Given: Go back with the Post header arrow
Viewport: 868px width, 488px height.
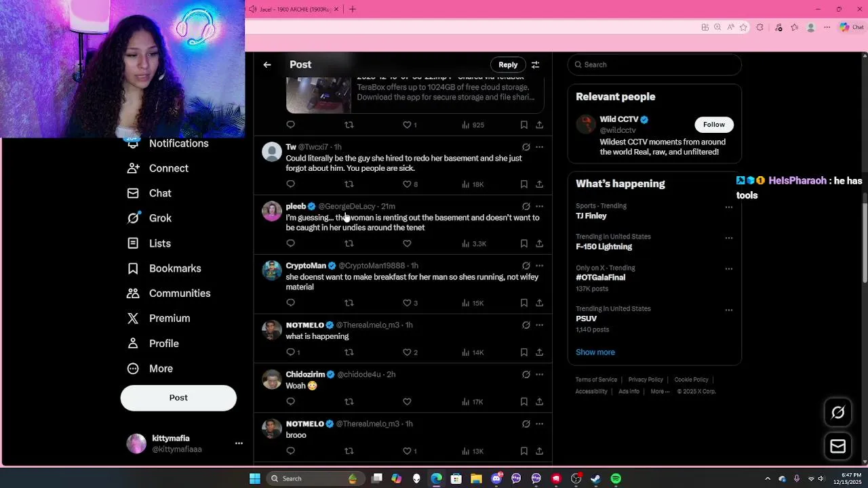Looking at the screenshot, I should click(267, 65).
